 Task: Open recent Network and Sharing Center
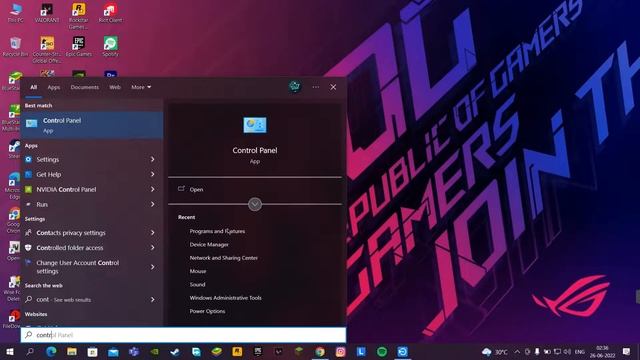[224, 258]
